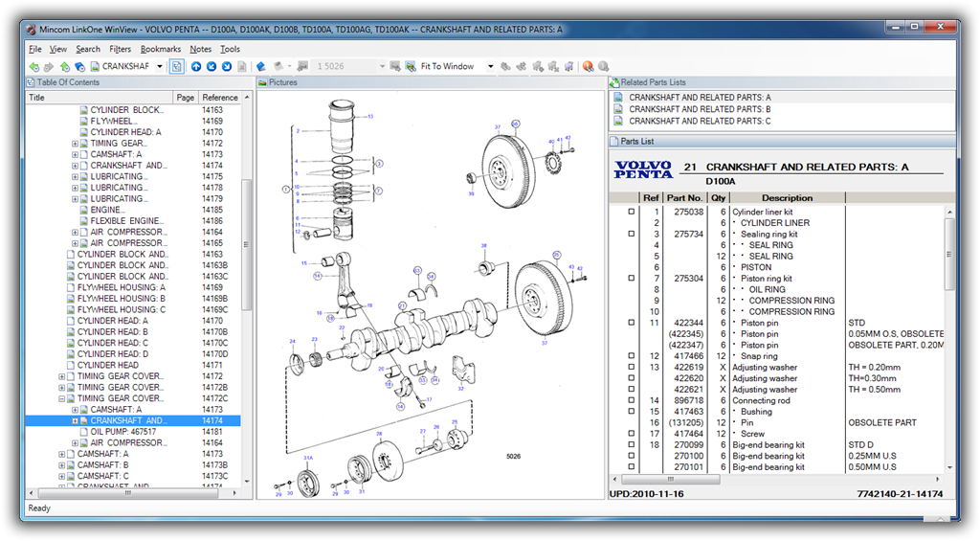Click the Description column header
The height and width of the screenshot is (541, 980).
(787, 198)
